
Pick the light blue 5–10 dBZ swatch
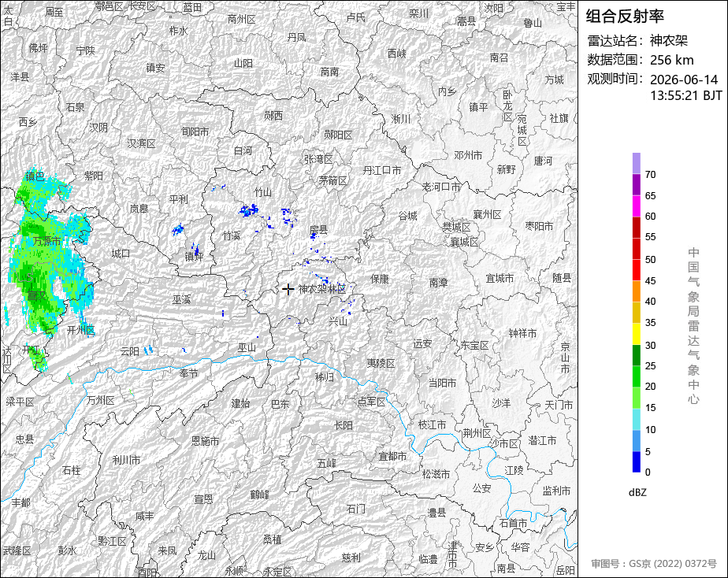pos(636,441)
